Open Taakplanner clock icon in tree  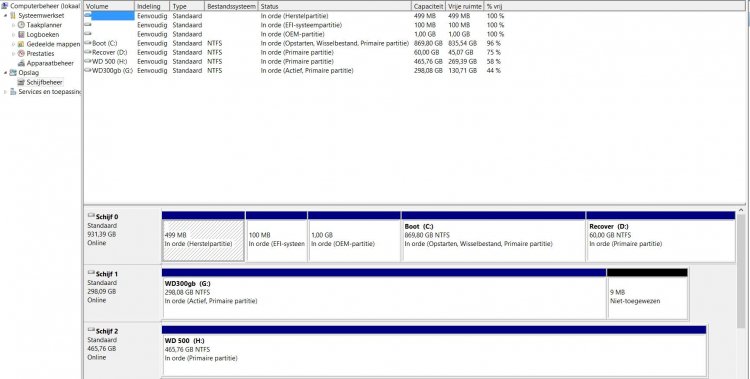coord(21,25)
